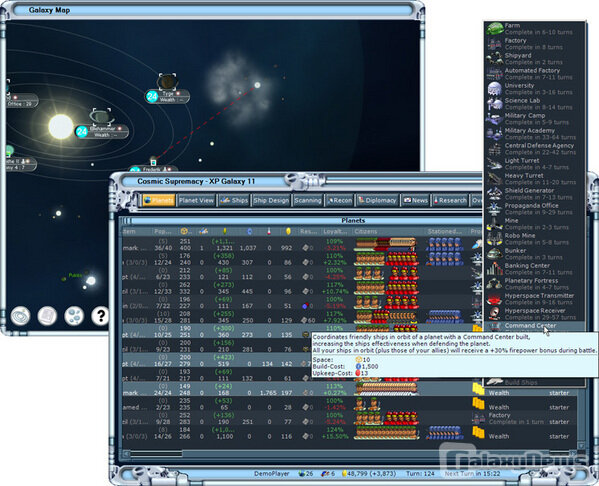
Task: Select the Frederik planet label on map
Action: [153, 168]
